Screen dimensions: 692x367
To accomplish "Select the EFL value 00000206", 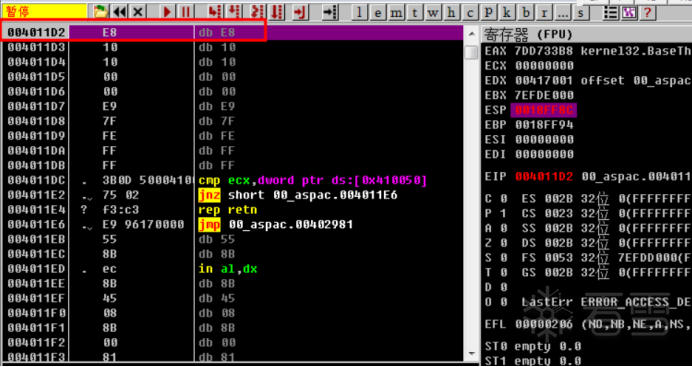I will (544, 324).
